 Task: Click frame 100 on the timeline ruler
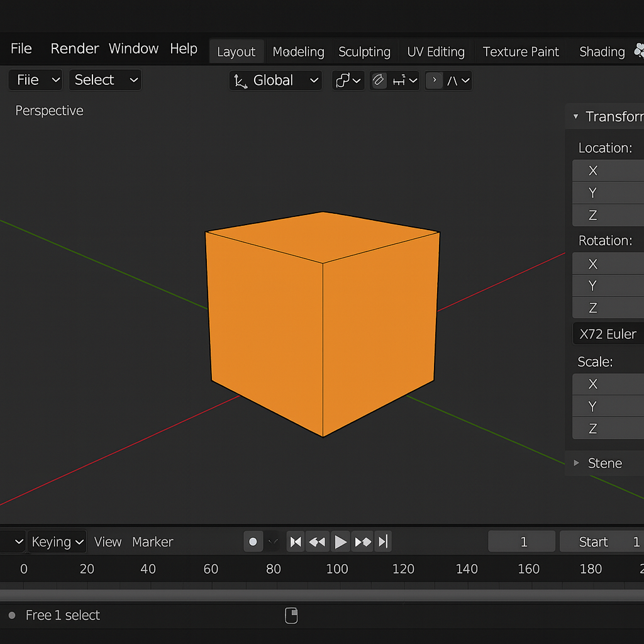click(x=337, y=569)
